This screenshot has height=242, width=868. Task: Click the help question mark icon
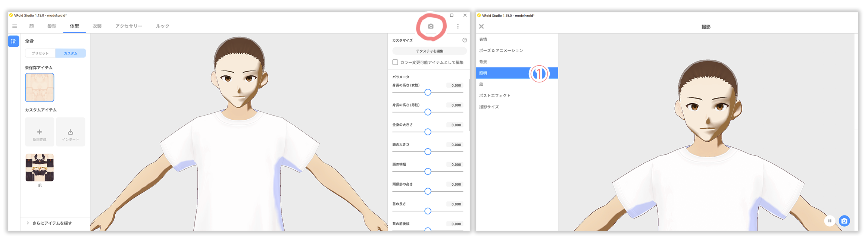click(x=465, y=40)
